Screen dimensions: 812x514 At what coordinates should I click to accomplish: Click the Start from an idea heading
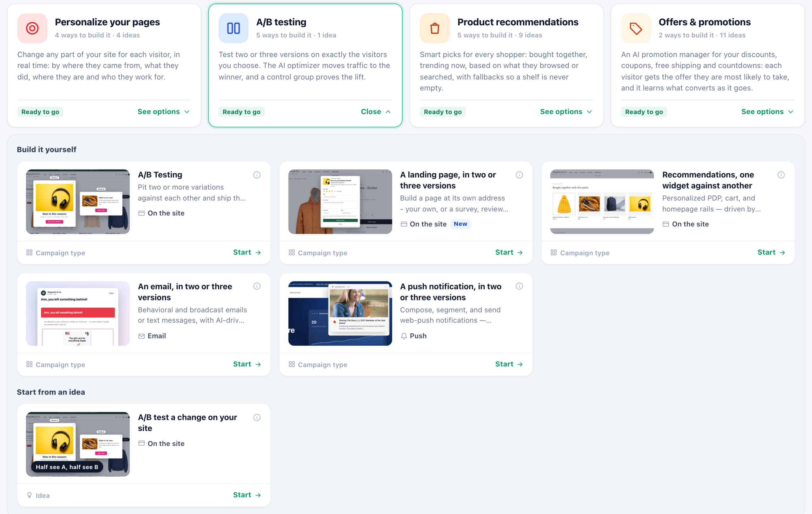[x=51, y=392]
